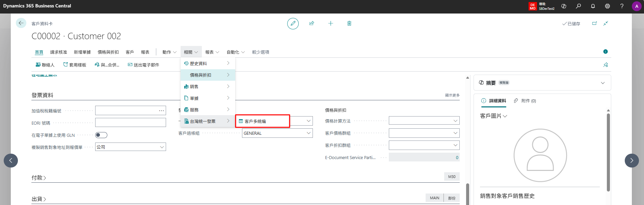The width and height of the screenshot is (644, 205).
Task: Open the settings gear icon
Action: (x=607, y=6)
